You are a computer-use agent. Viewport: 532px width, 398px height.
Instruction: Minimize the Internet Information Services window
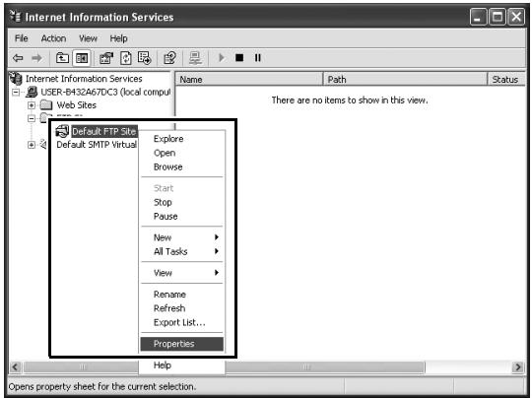[x=479, y=17]
